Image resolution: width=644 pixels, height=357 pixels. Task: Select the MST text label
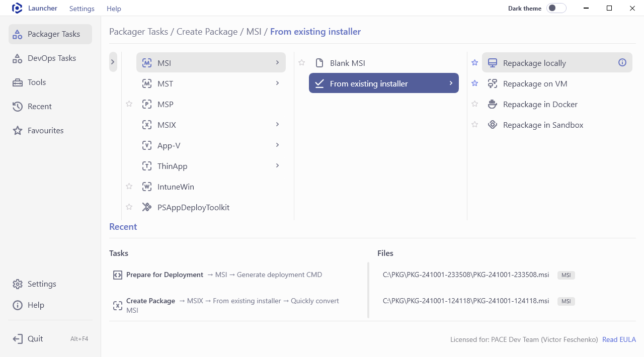click(165, 83)
